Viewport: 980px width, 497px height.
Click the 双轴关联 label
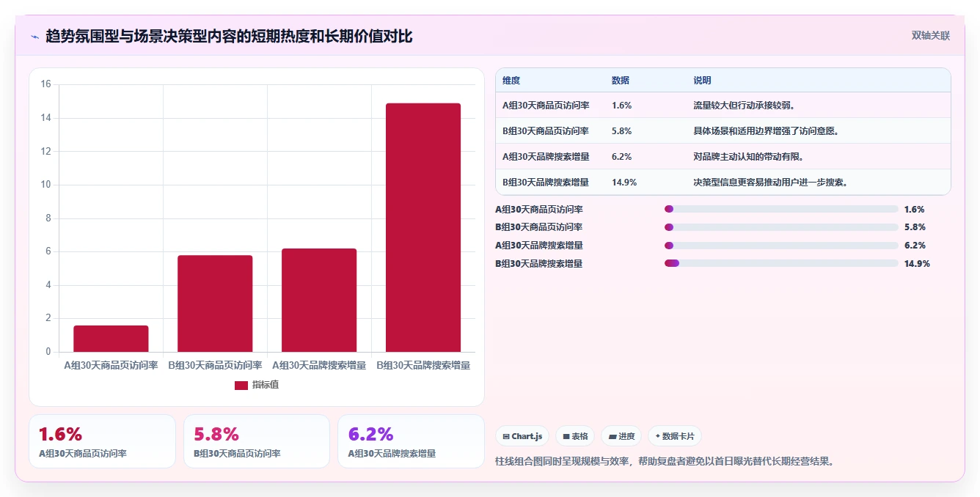click(930, 35)
